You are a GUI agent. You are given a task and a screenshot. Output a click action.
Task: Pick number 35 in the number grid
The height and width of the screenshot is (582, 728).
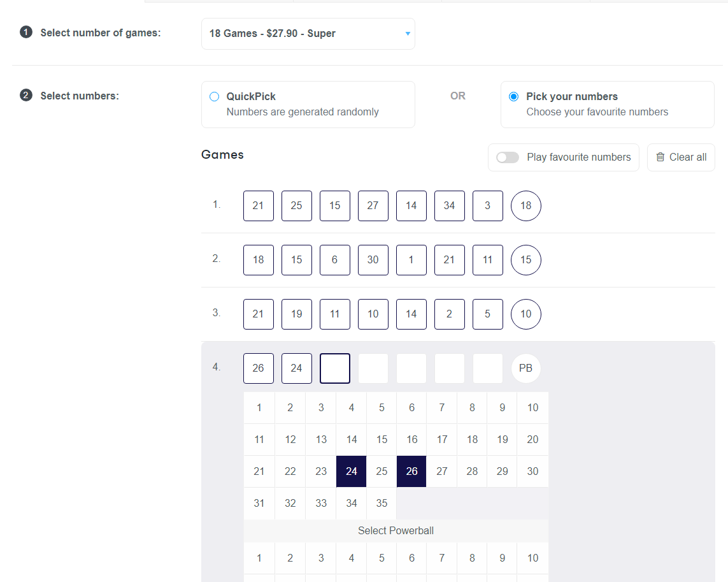[382, 503]
